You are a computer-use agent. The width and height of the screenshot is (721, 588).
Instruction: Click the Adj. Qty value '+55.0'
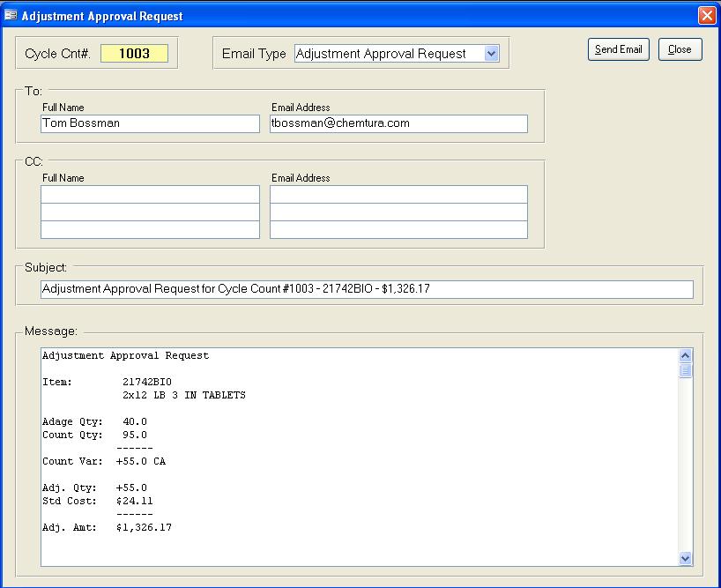point(131,488)
